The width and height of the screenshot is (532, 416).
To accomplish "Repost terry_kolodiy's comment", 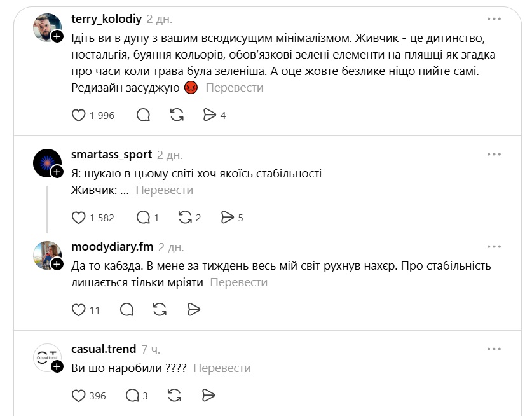I will (177, 115).
